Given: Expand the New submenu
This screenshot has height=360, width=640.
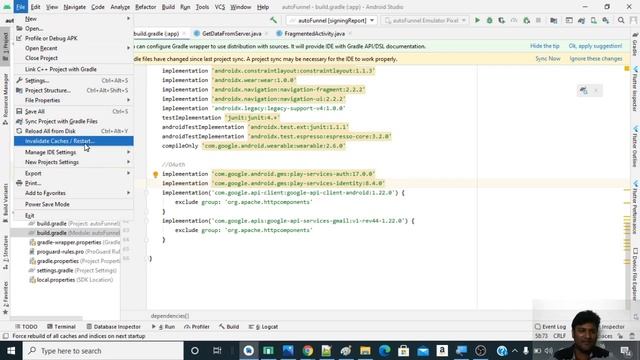Looking at the screenshot, I should [73, 19].
